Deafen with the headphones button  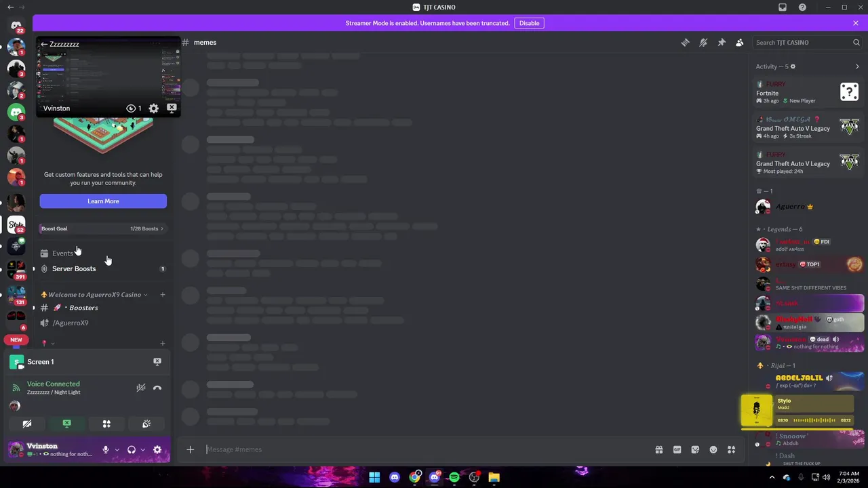pyautogui.click(x=132, y=450)
